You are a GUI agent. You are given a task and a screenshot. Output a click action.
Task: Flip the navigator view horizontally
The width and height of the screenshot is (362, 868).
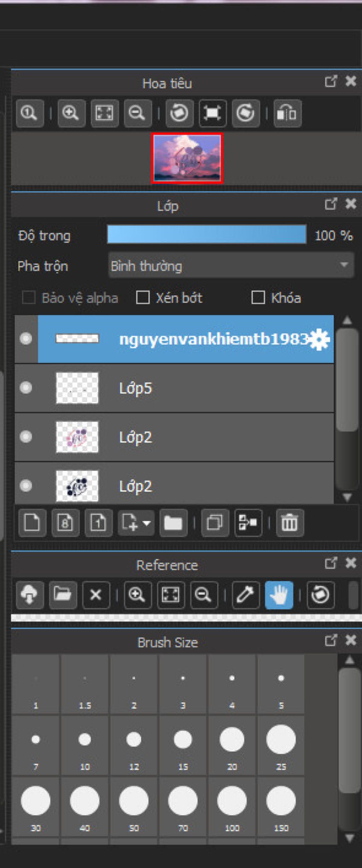click(287, 113)
